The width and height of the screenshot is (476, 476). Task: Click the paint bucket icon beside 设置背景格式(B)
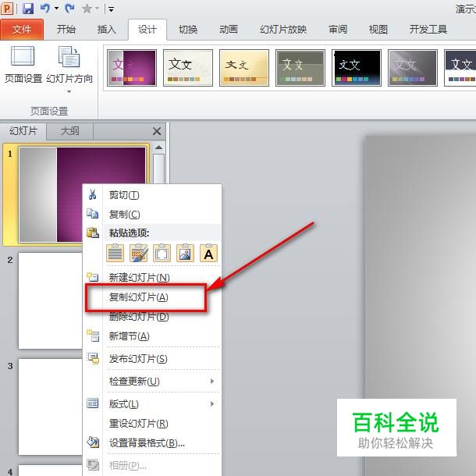(x=93, y=442)
